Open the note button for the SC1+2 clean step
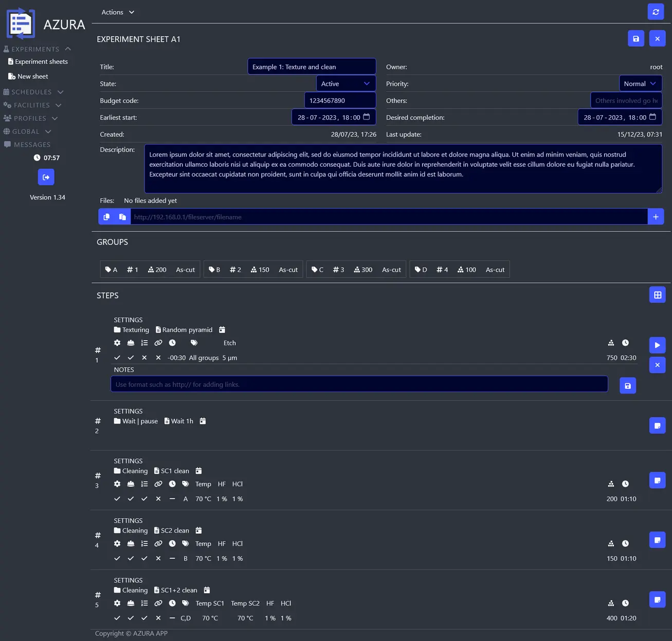This screenshot has height=641, width=672. [657, 599]
